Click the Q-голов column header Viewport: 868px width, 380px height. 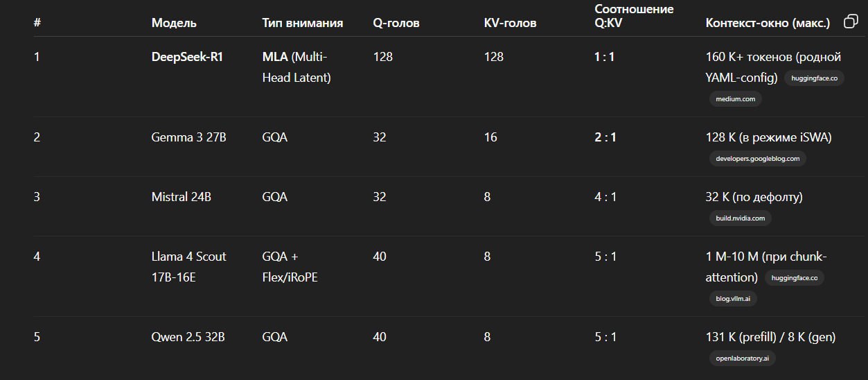396,23
